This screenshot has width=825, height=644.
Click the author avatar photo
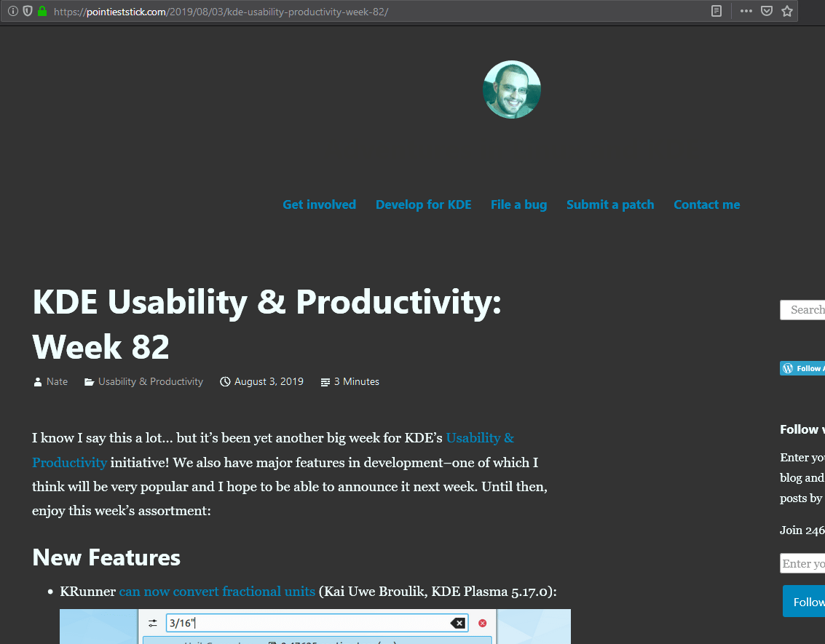[511, 90]
